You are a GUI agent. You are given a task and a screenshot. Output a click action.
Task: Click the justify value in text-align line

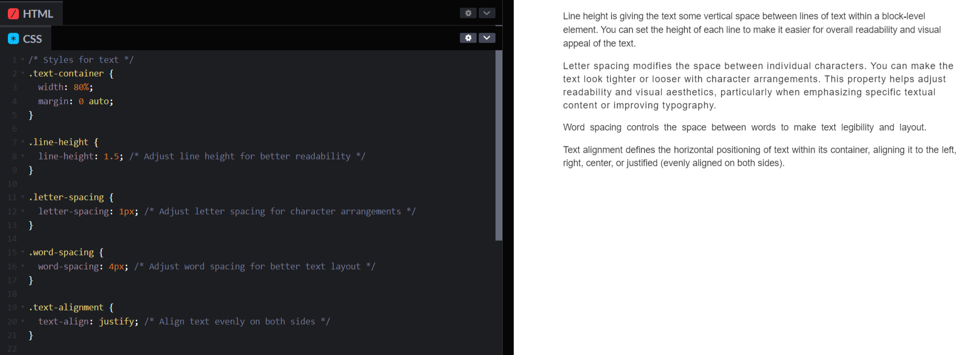pyautogui.click(x=117, y=321)
